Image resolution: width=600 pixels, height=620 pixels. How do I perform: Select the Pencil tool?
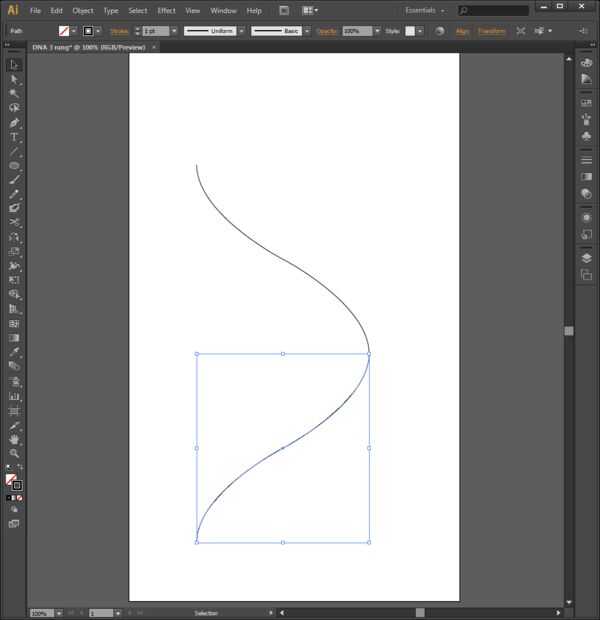point(14,194)
